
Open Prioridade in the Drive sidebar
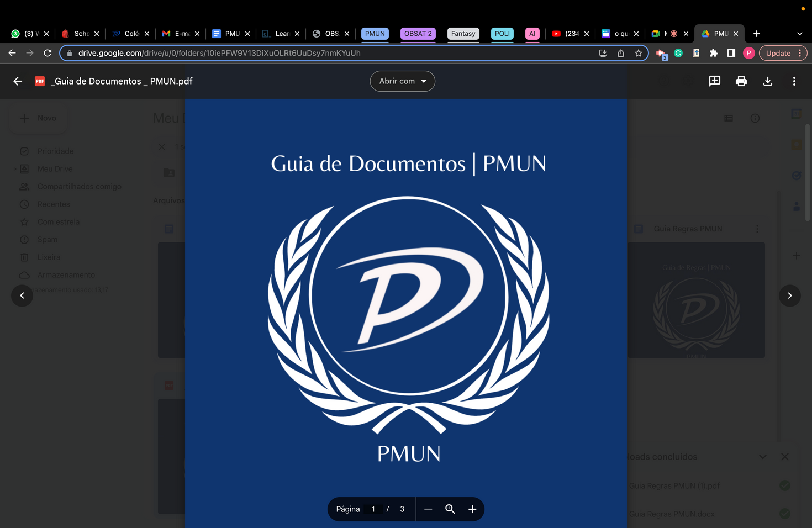(55, 151)
